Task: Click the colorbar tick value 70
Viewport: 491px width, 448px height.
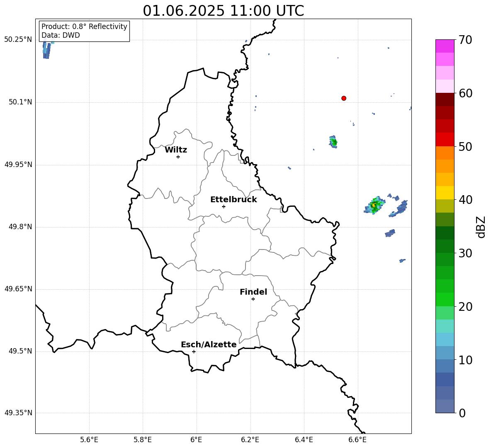Action: pos(465,40)
